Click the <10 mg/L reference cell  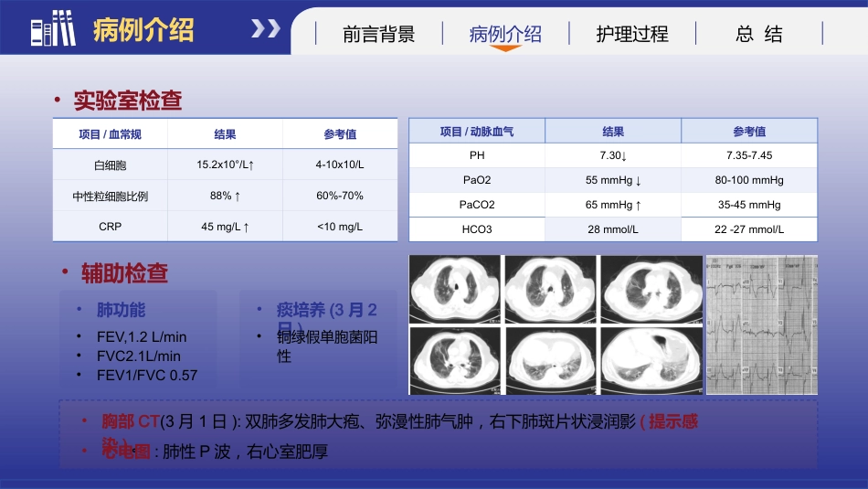click(340, 227)
